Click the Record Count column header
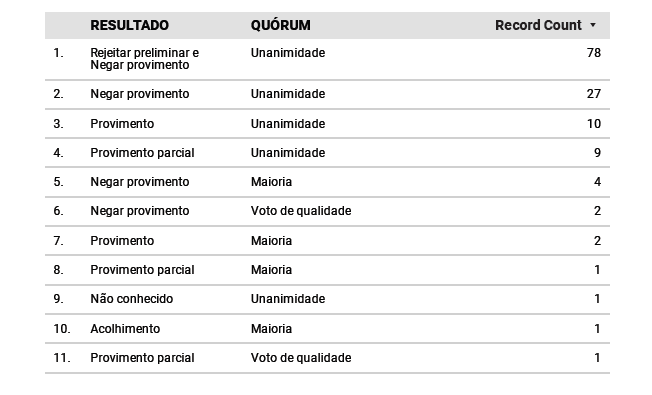 (538, 25)
